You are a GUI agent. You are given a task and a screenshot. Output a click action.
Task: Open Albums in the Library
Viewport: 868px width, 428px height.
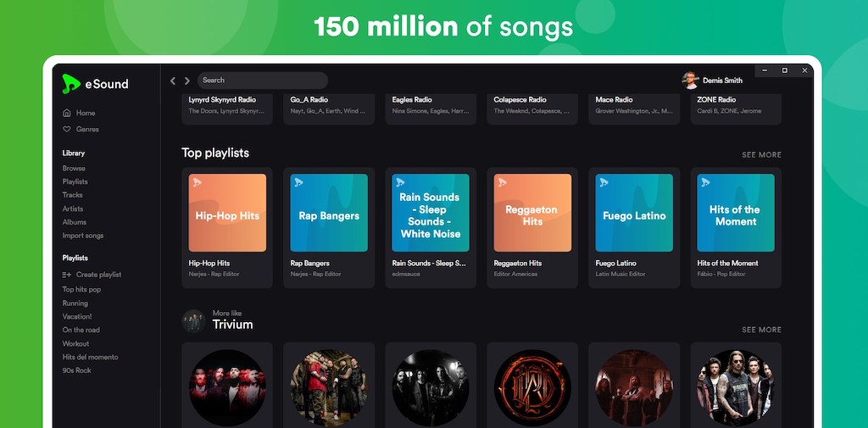click(x=75, y=222)
